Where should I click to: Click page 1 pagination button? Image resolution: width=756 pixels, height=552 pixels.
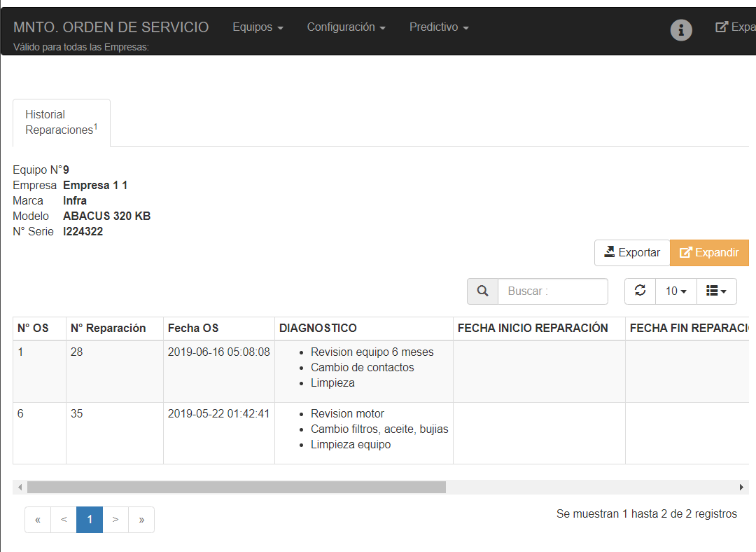pos(90,520)
